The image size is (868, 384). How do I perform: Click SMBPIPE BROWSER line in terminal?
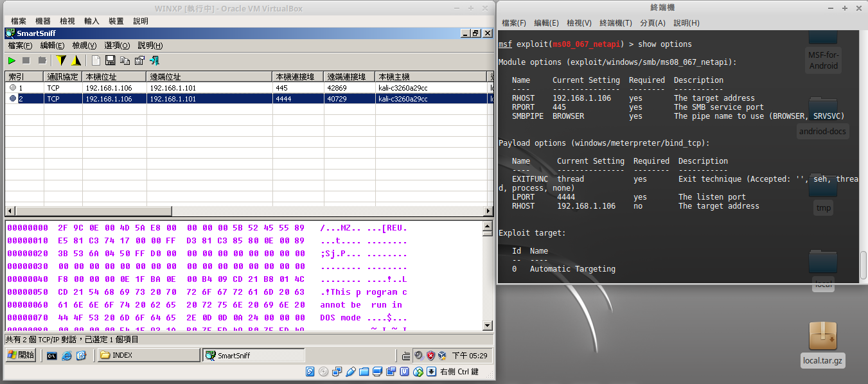678,116
